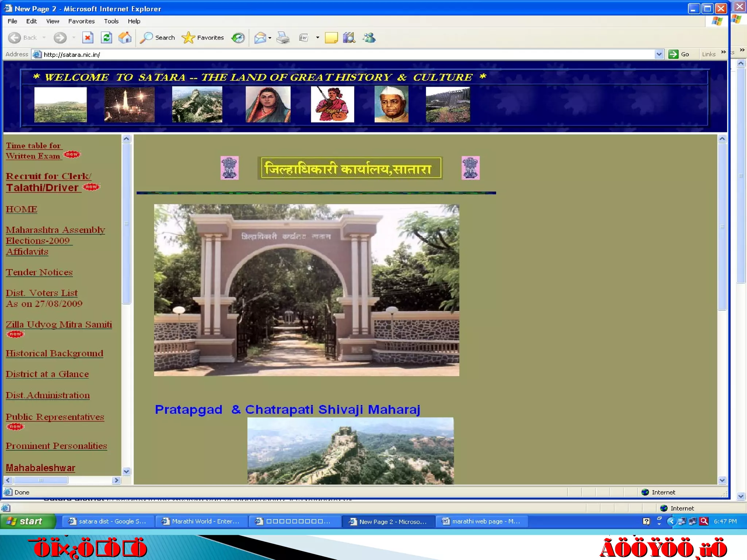
Task: Click the sidebar horizontal scrollbar thumb
Action: [x=40, y=480]
